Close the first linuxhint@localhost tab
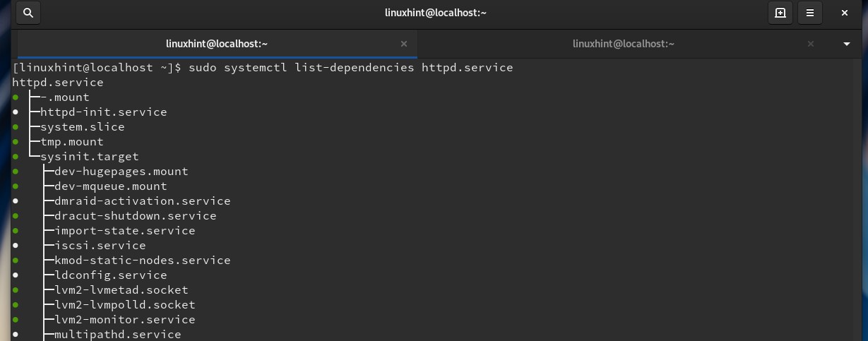This screenshot has height=341, width=868. click(404, 44)
